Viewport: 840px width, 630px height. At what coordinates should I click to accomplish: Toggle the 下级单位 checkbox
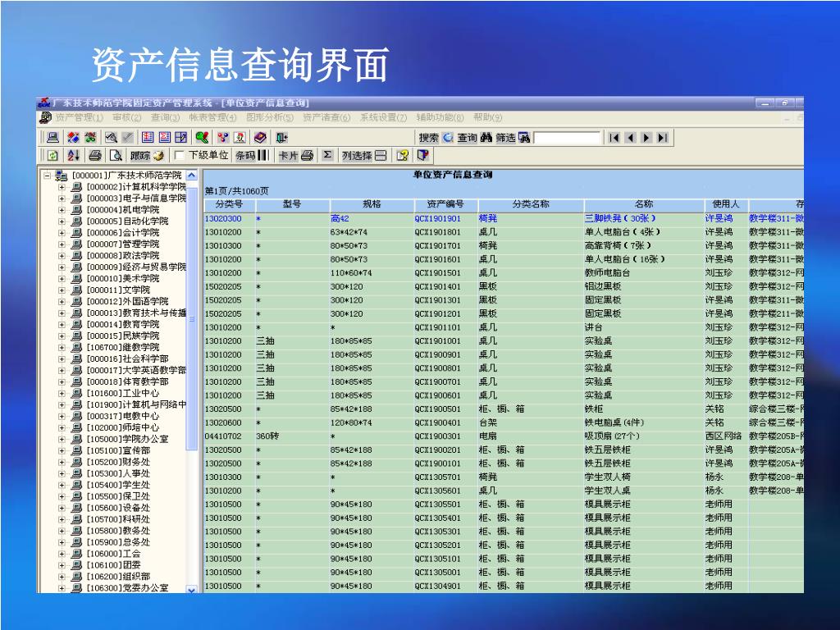coord(180,155)
